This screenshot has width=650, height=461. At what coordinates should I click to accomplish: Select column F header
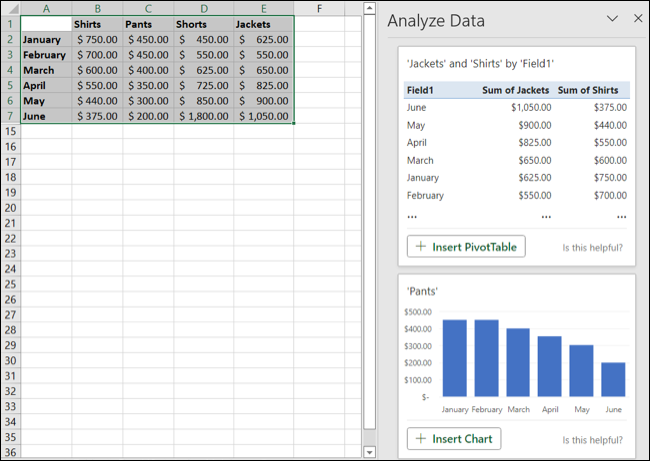[319, 8]
